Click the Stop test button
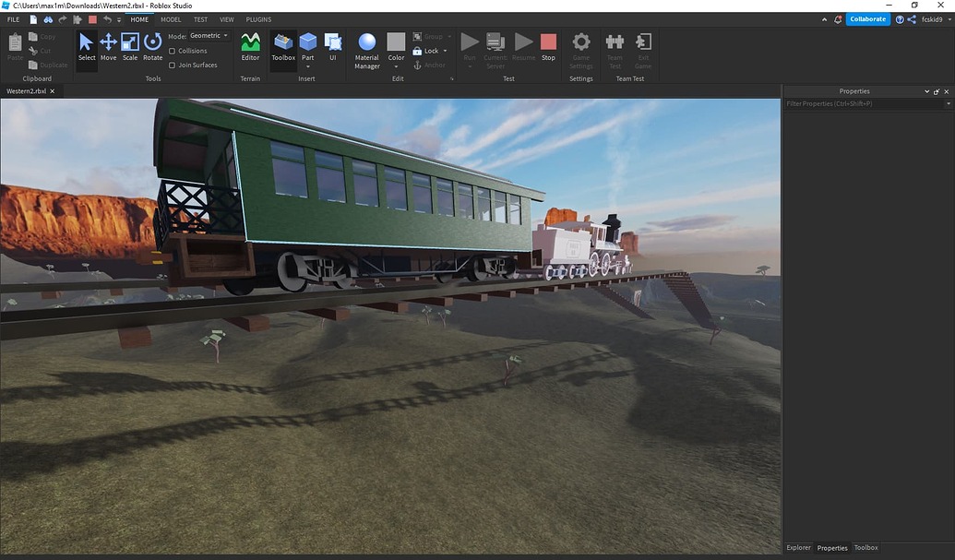This screenshot has width=955, height=560. (548, 47)
